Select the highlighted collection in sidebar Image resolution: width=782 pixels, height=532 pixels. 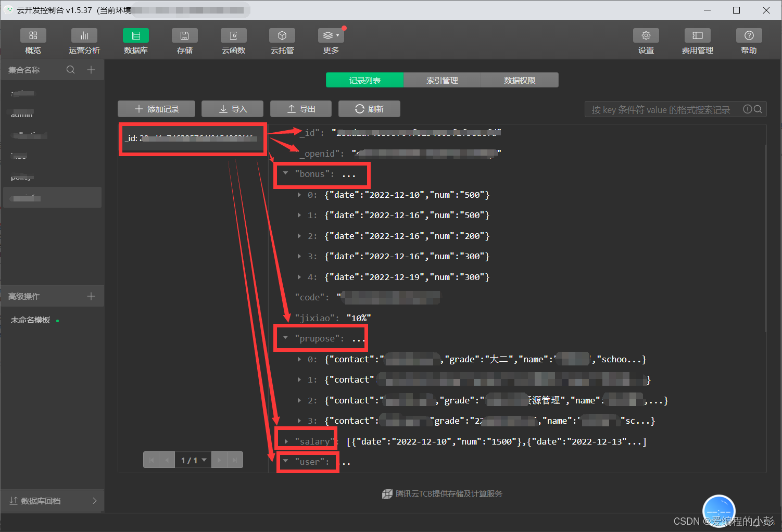coord(52,197)
